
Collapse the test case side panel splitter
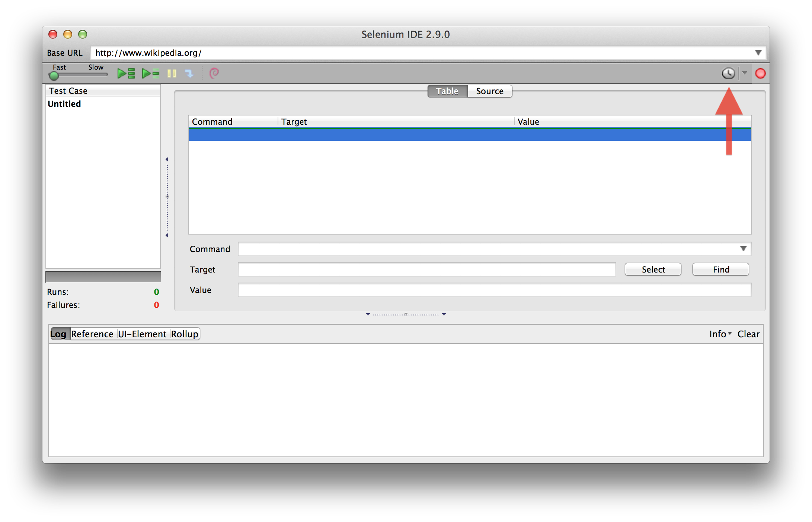pyautogui.click(x=167, y=197)
